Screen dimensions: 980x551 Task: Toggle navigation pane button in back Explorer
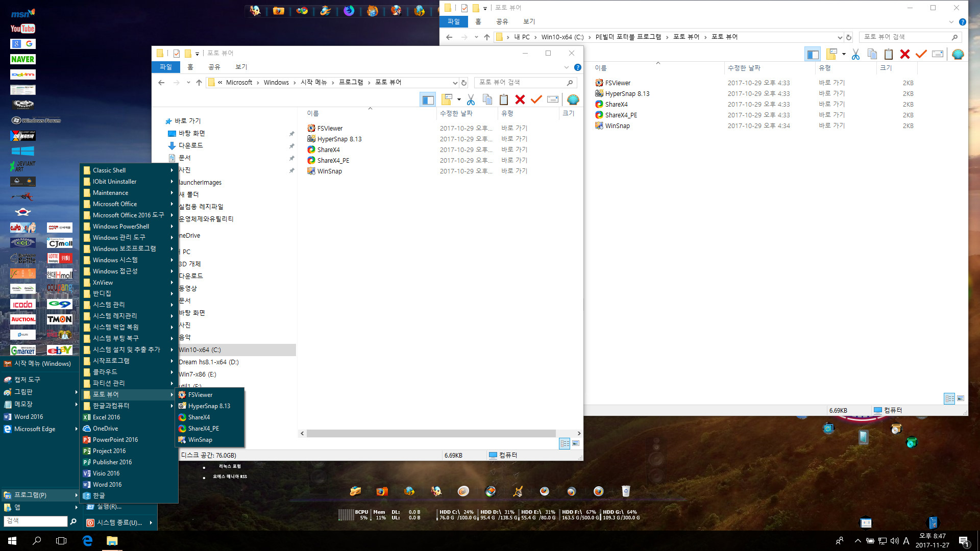tap(813, 54)
